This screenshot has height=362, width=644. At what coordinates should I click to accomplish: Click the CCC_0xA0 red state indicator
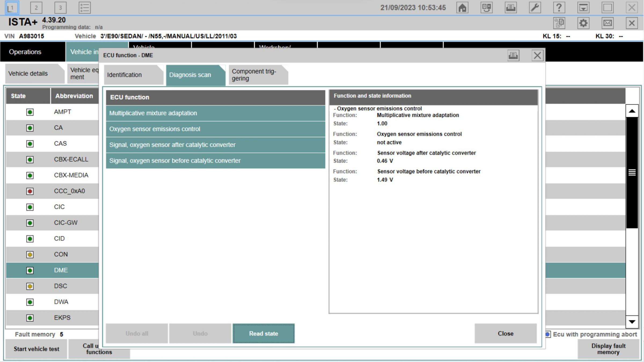point(30,191)
